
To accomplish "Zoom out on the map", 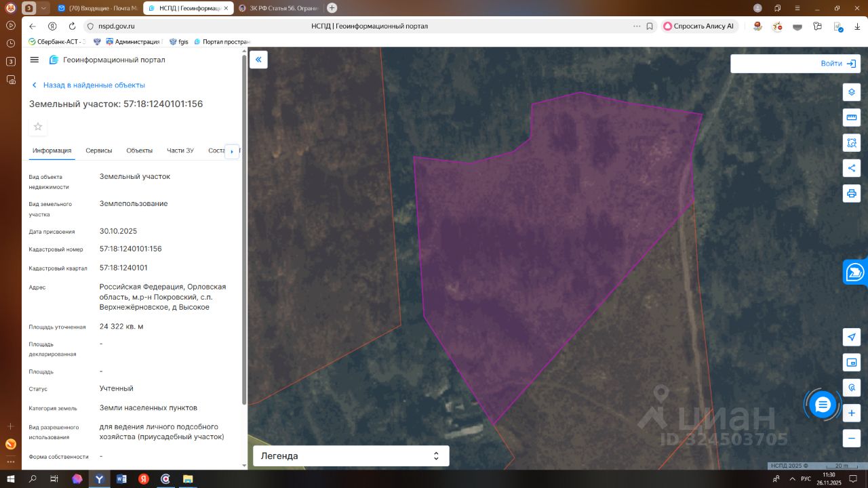I will point(852,438).
